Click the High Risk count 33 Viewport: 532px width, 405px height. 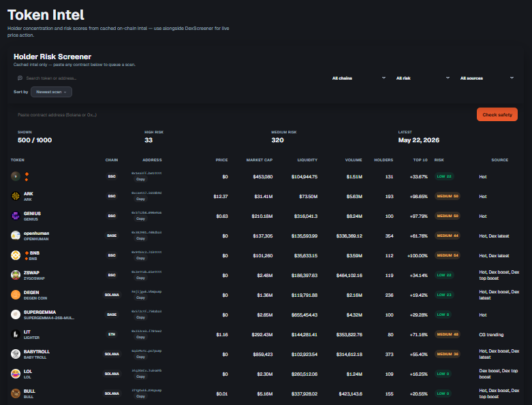148,140
